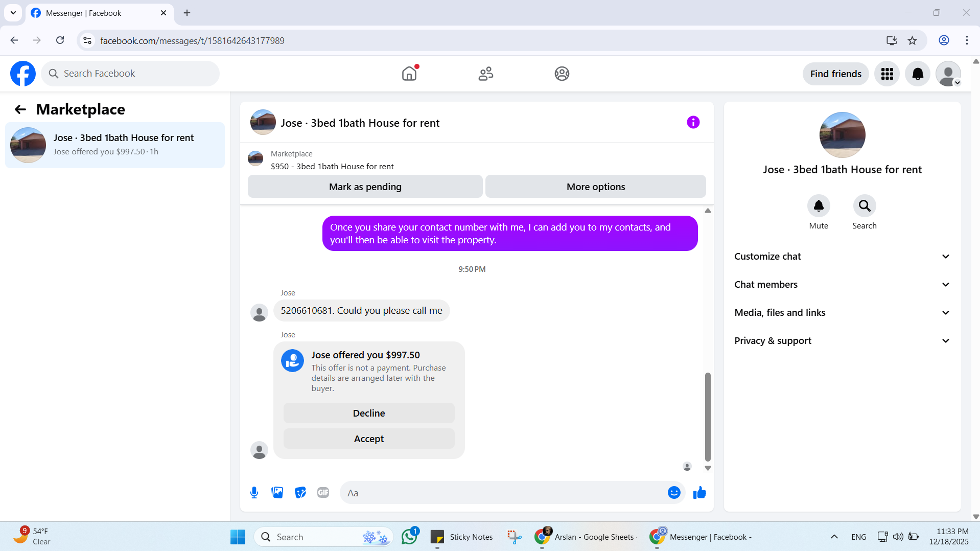Open conversation information purple icon
The width and height of the screenshot is (980, 551).
click(x=693, y=122)
